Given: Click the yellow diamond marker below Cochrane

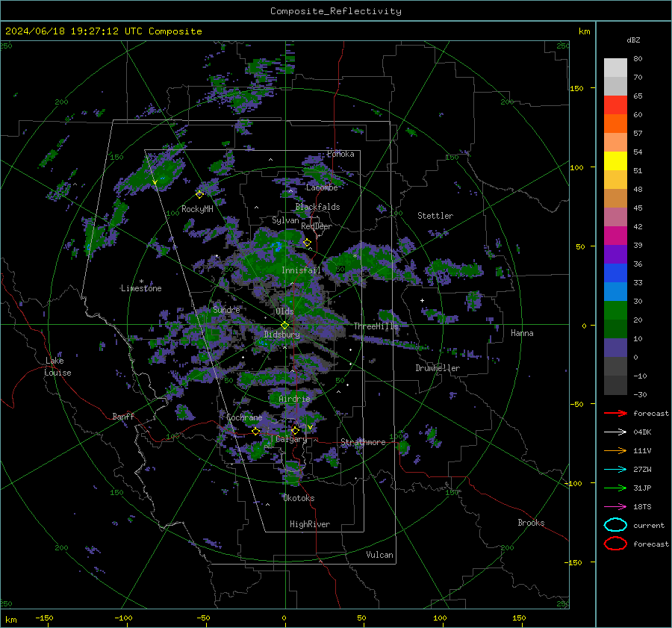Looking at the screenshot, I should pos(256,431).
